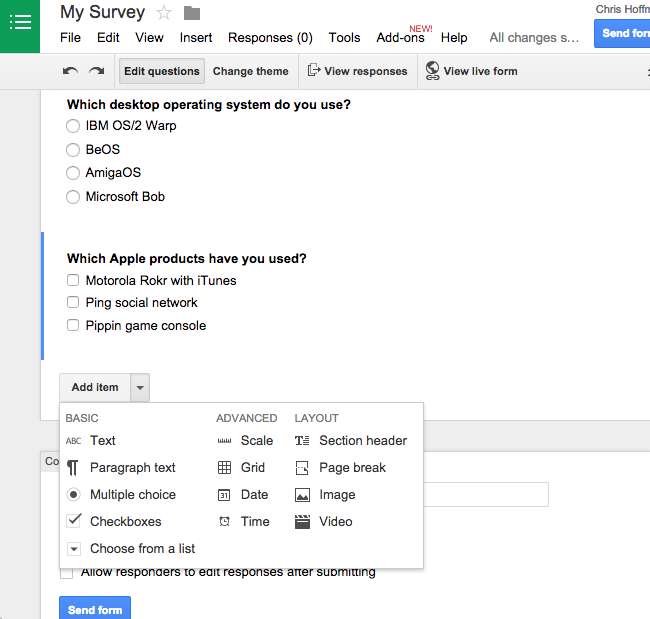Click the redo arrow icon
Image resolution: width=650 pixels, height=619 pixels.
(97, 71)
